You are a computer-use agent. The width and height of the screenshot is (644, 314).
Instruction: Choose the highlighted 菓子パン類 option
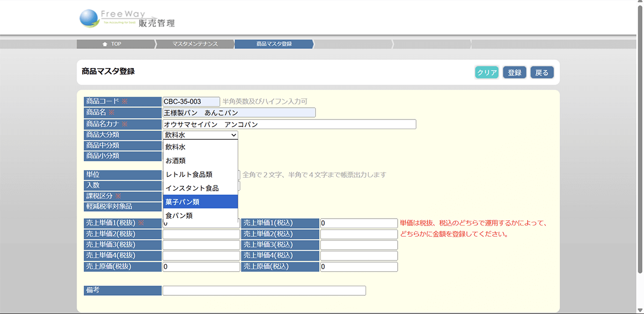(200, 201)
